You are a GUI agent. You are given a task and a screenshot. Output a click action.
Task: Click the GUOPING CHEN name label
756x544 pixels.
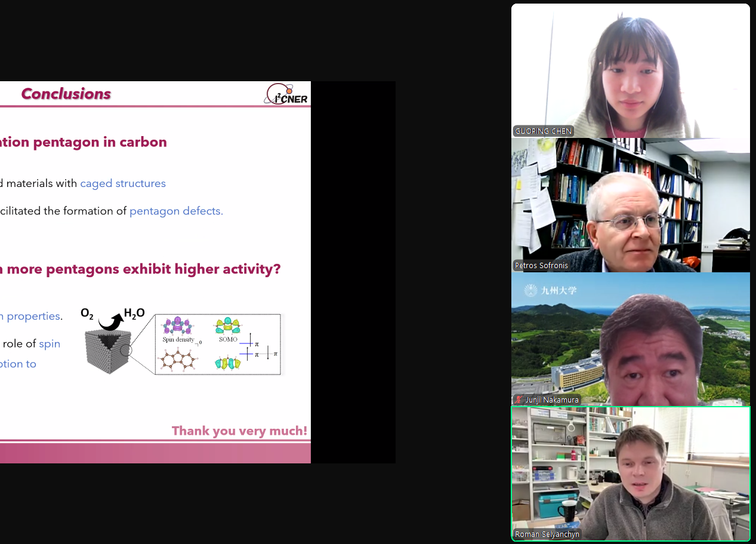click(x=543, y=131)
